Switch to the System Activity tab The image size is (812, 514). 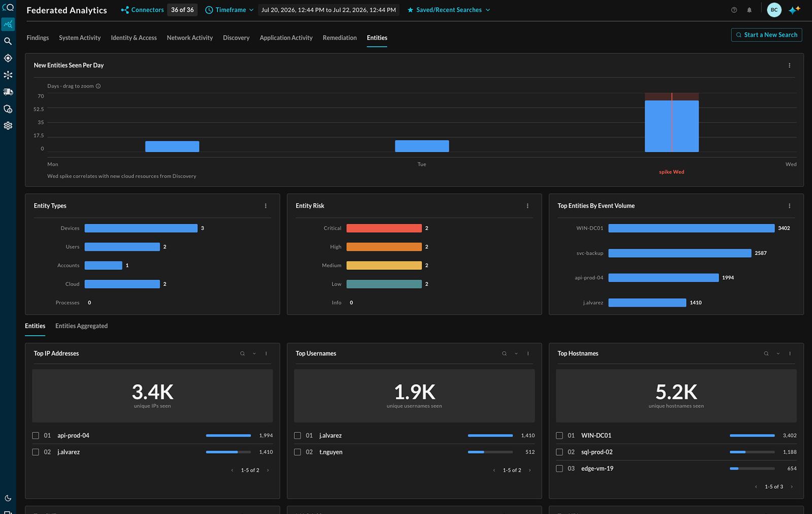pos(80,38)
